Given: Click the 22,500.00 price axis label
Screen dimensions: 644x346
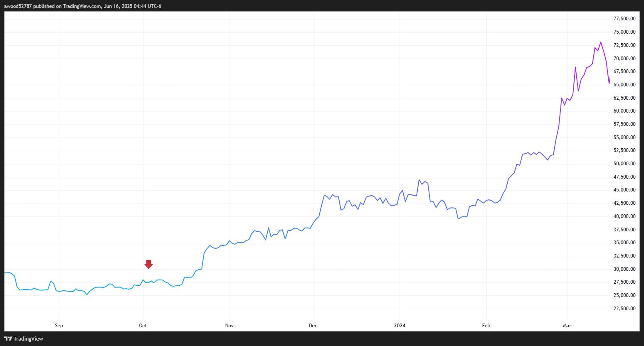Looking at the screenshot, I should tap(624, 309).
